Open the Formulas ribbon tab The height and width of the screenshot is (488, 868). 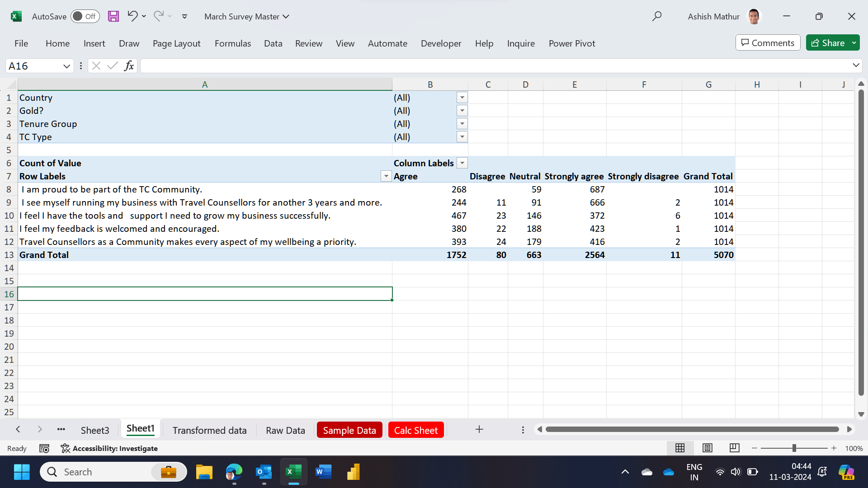pyautogui.click(x=232, y=43)
